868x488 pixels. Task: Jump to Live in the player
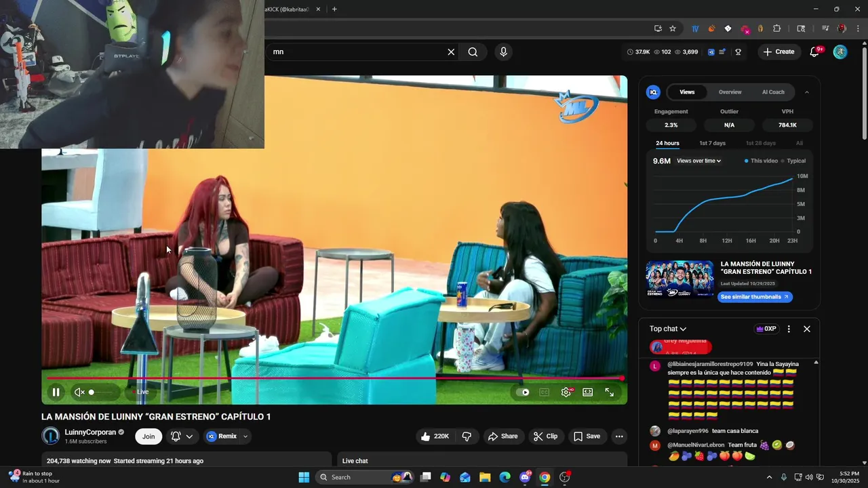[x=142, y=392]
